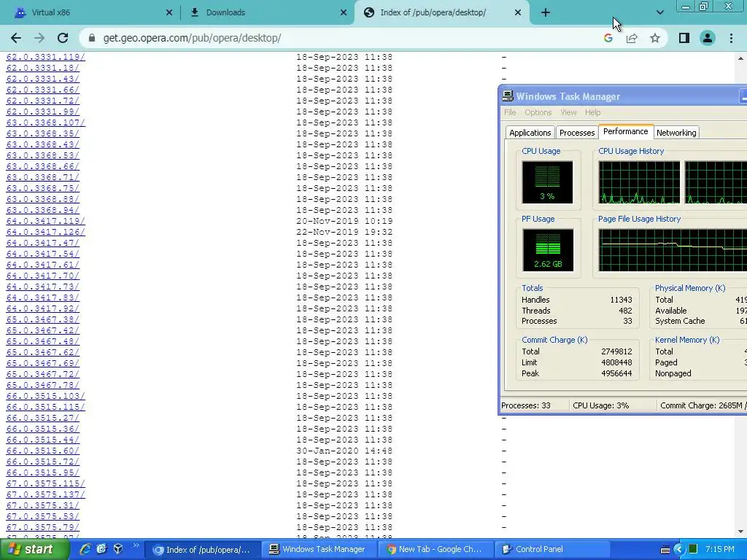Click the CPU Usage 3% gauge
Image resolution: width=747 pixels, height=560 pixels.
coord(547,182)
